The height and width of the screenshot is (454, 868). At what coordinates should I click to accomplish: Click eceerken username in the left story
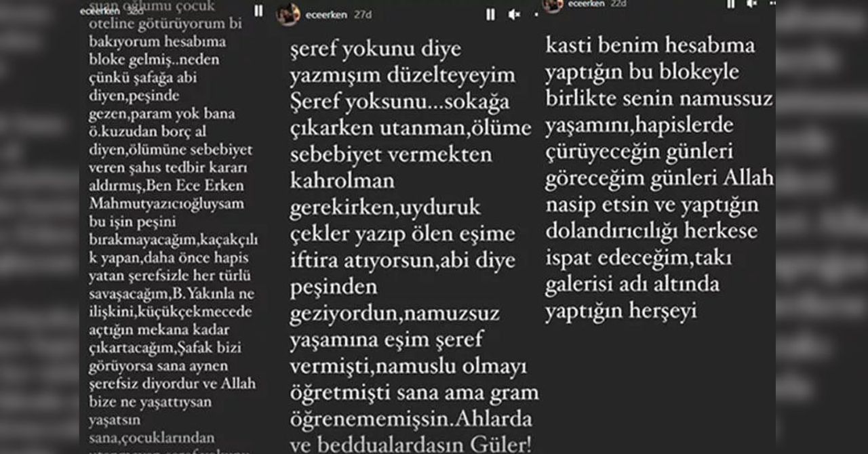coord(100,11)
